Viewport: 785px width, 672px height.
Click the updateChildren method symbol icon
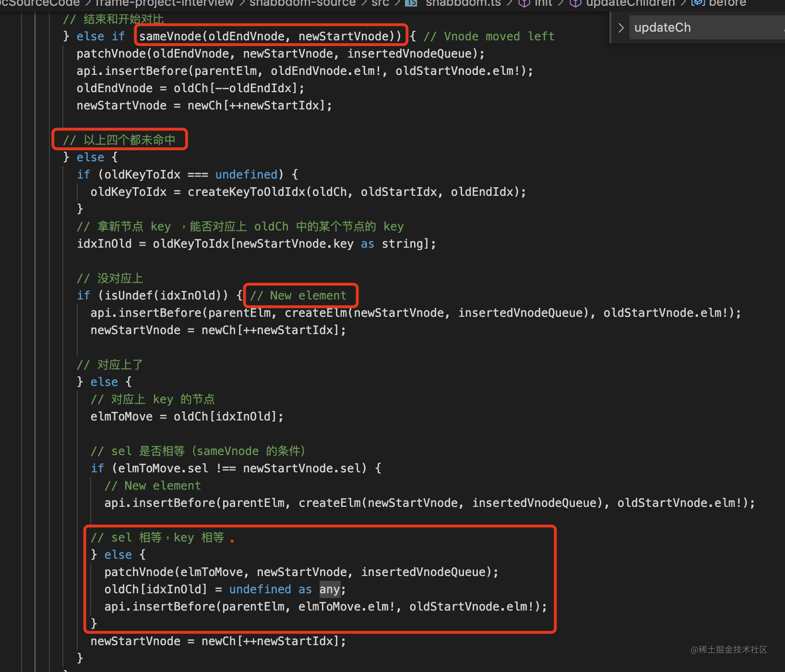[x=575, y=3]
